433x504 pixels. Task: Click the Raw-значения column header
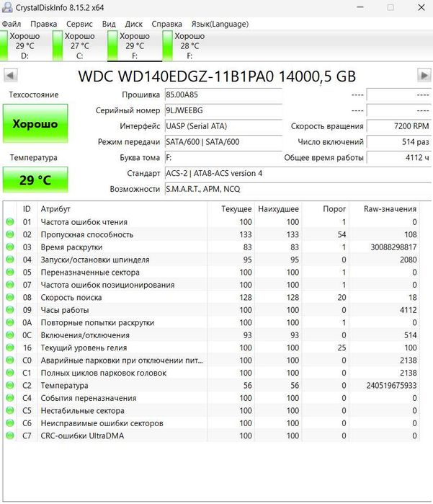click(x=384, y=209)
